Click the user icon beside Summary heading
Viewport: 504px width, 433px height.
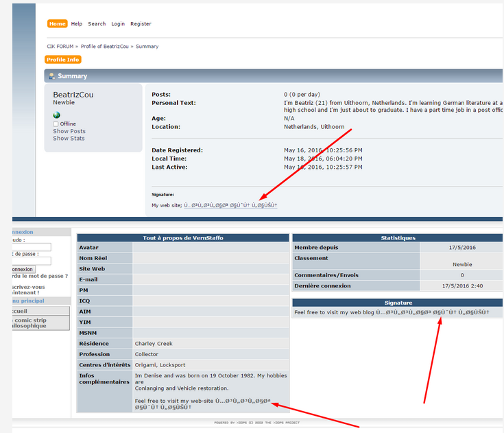tap(51, 76)
